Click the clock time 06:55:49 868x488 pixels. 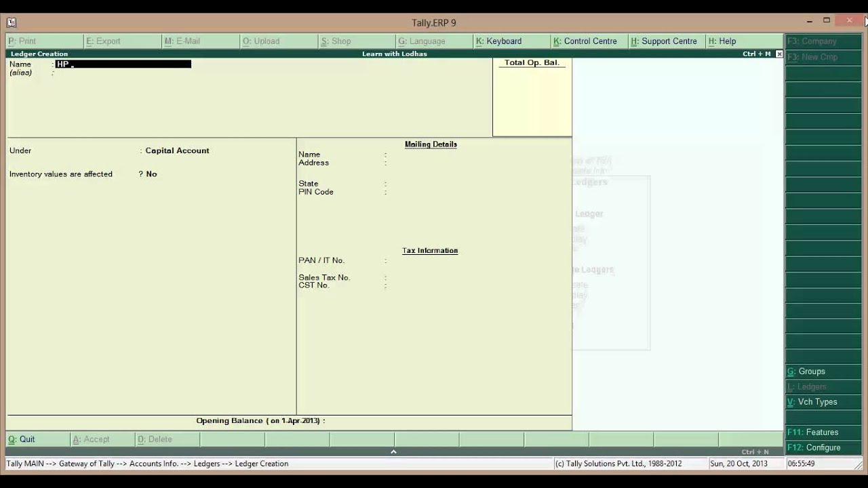pyautogui.click(x=801, y=464)
